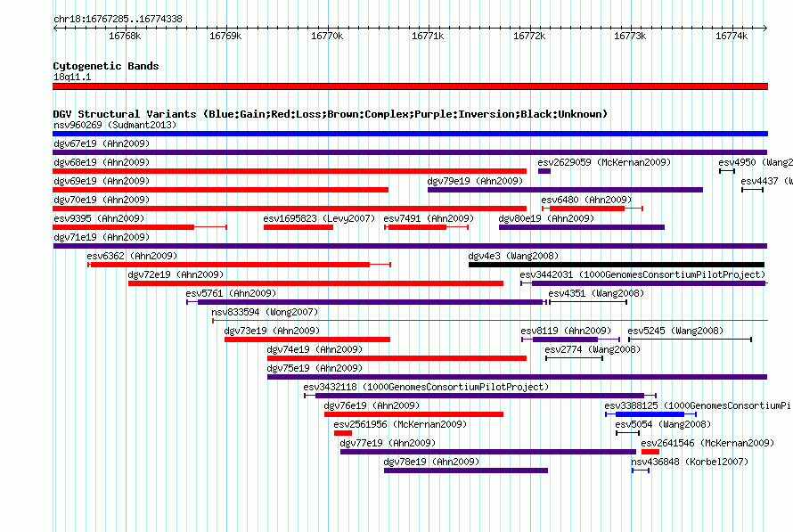Click the black dgv4e3 unknown bar

[x=617, y=265]
